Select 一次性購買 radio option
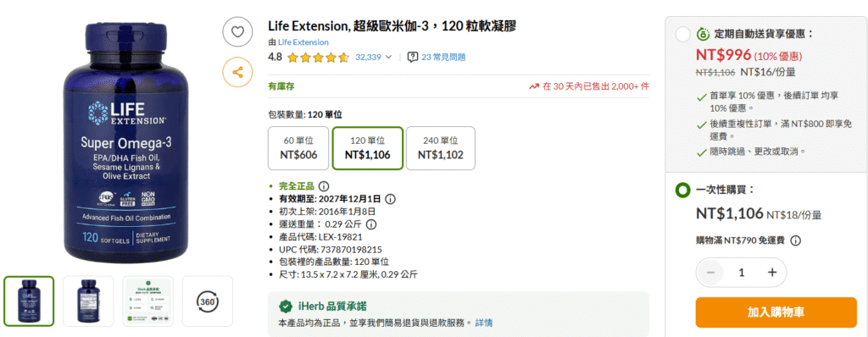This screenshot has height=337, width=868. coord(683,191)
